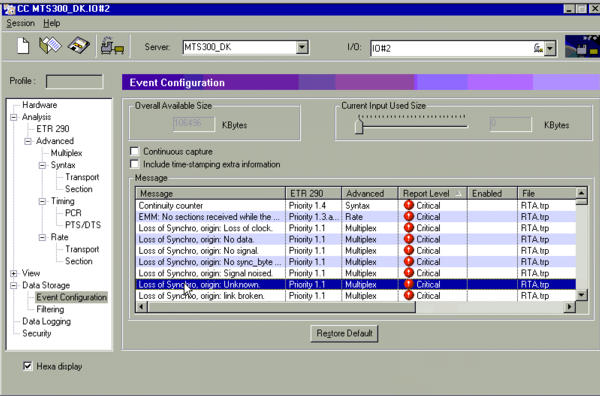
Task: Click the Open session folder icon
Action: (x=50, y=46)
